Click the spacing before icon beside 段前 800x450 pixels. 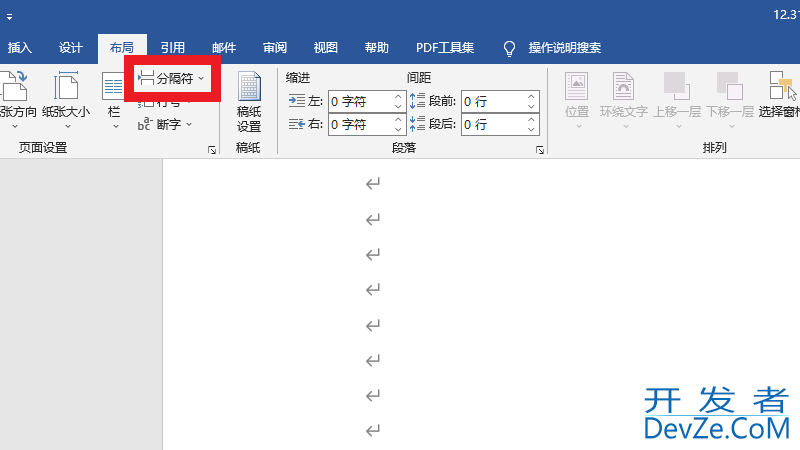(x=417, y=101)
